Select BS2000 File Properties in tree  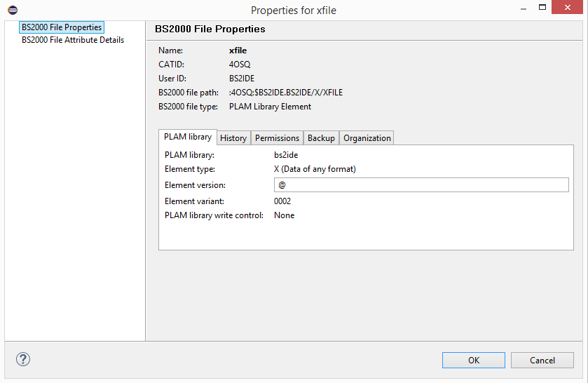62,27
